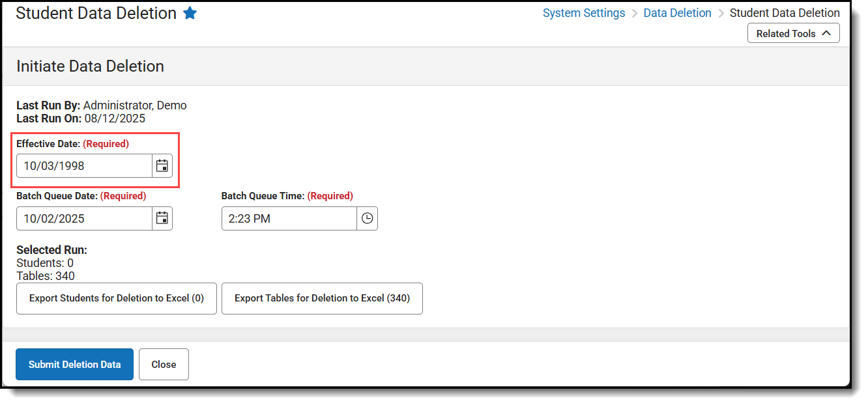The height and width of the screenshot is (405, 868).
Task: Expand the breadcrumb arrow after Data Deletion
Action: coord(720,12)
